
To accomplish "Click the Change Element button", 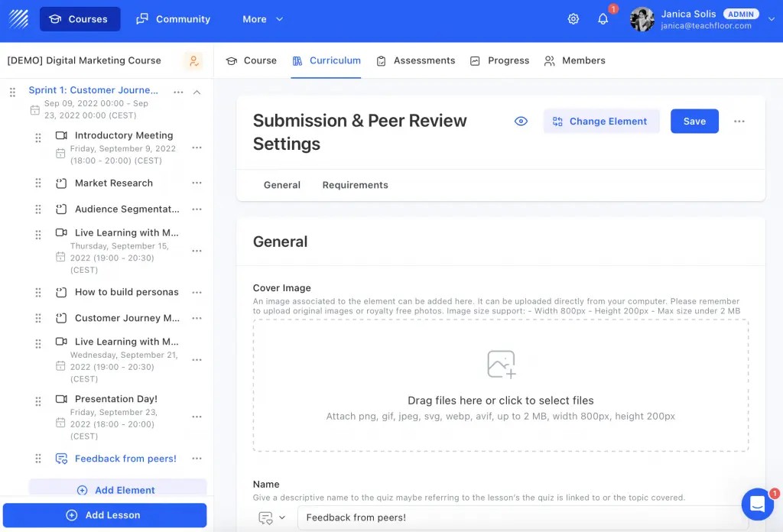I will pos(601,122).
